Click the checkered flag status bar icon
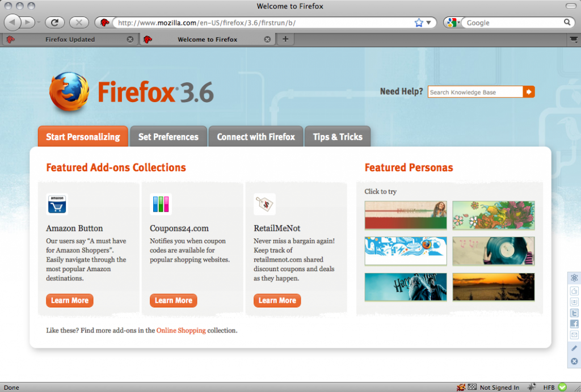This screenshot has width=581, height=392. pos(472,387)
